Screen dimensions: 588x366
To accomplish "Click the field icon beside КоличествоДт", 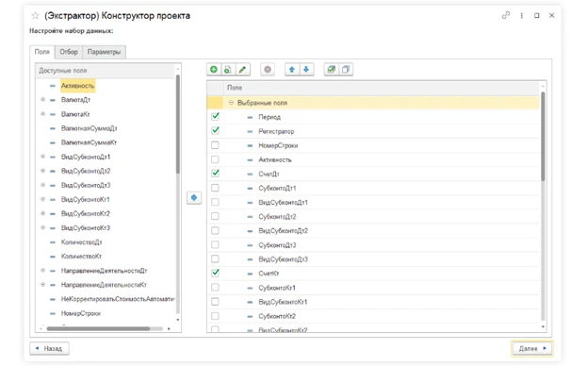I will (53, 242).
